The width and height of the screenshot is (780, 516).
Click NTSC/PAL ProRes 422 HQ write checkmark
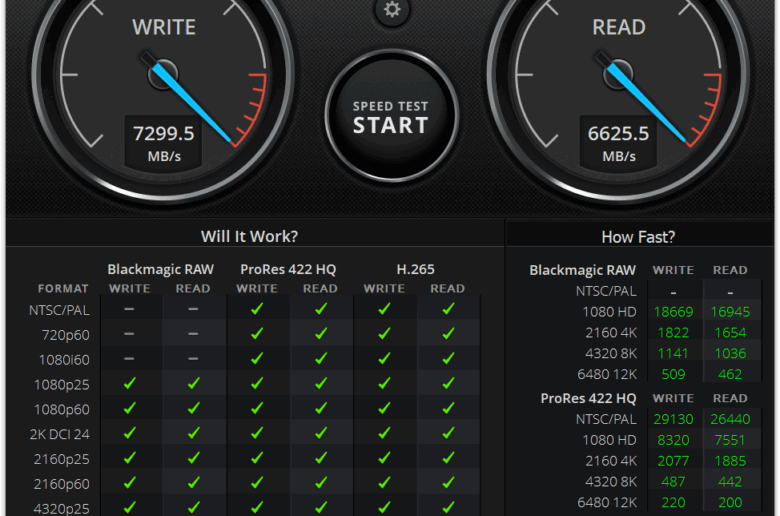(257, 309)
